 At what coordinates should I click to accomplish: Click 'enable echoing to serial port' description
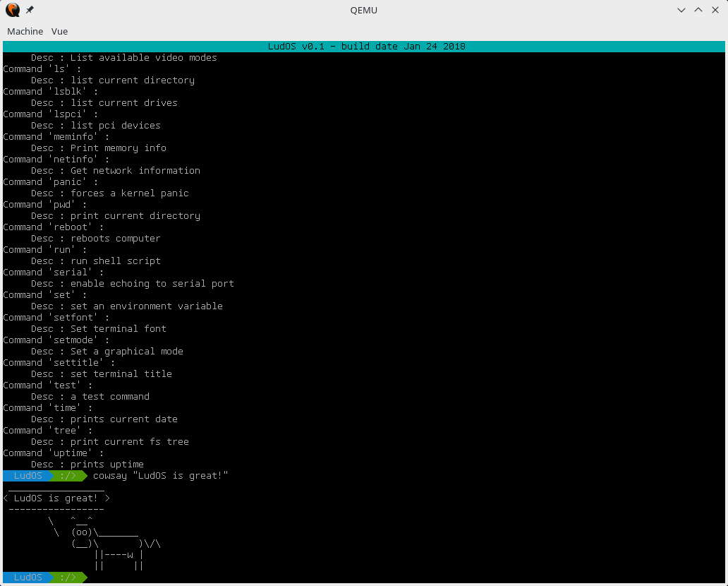[152, 284]
